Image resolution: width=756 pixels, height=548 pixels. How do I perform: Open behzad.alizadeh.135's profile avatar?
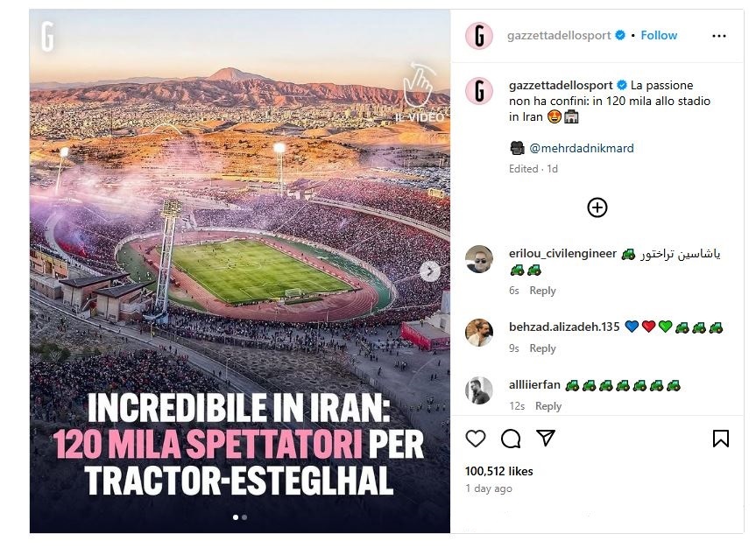pyautogui.click(x=479, y=333)
